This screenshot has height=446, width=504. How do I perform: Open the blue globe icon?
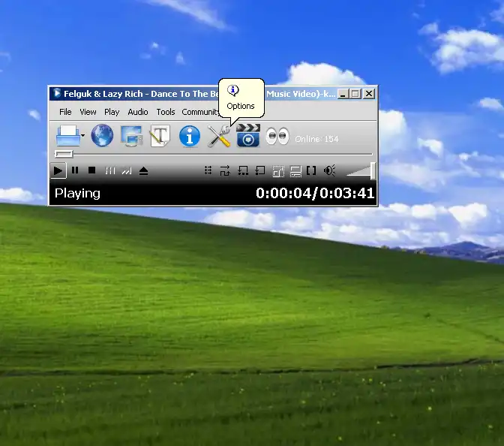(x=102, y=135)
